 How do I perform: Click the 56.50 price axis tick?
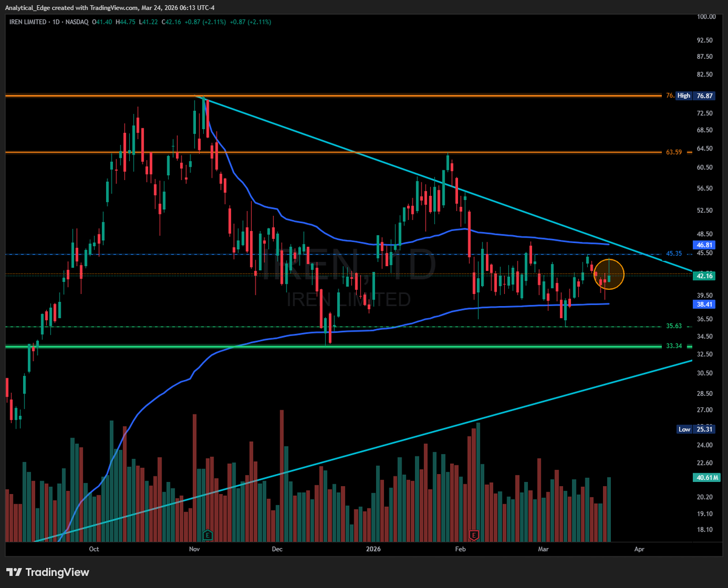[704, 189]
